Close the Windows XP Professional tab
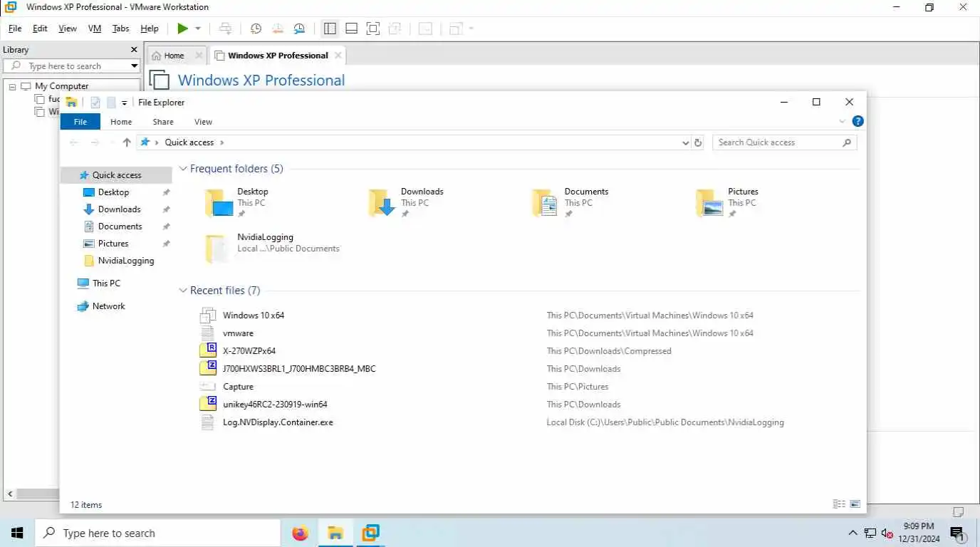Screen dimensions: 980x547 tap(338, 56)
